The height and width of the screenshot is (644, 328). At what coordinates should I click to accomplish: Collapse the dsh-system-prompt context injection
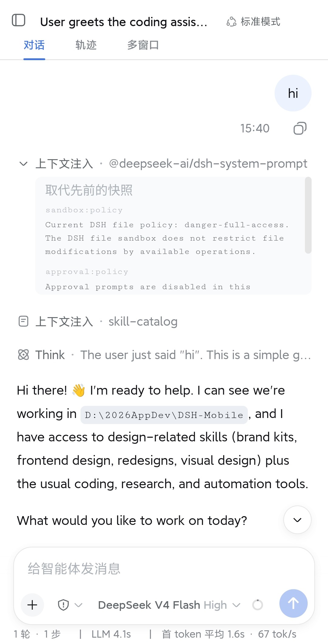[23, 164]
